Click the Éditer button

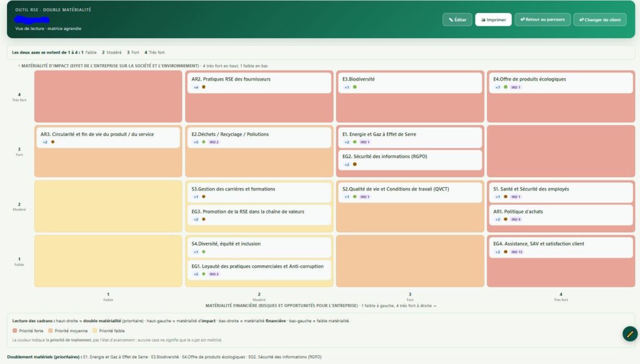[457, 19]
